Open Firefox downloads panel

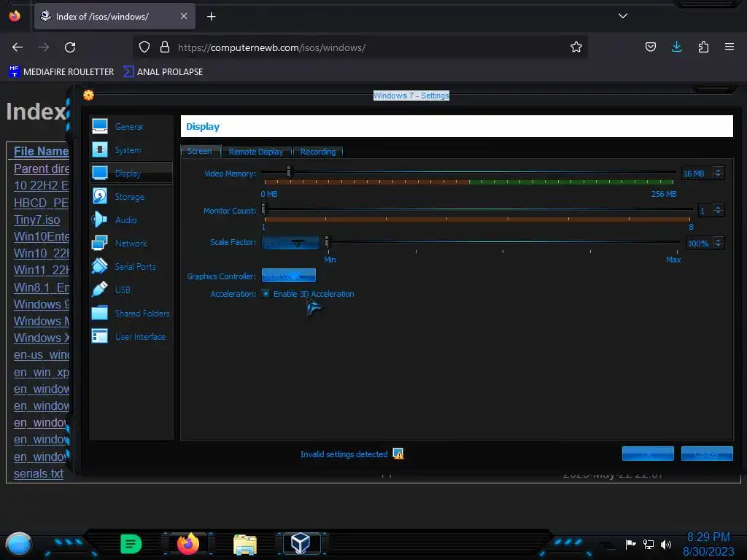click(676, 47)
